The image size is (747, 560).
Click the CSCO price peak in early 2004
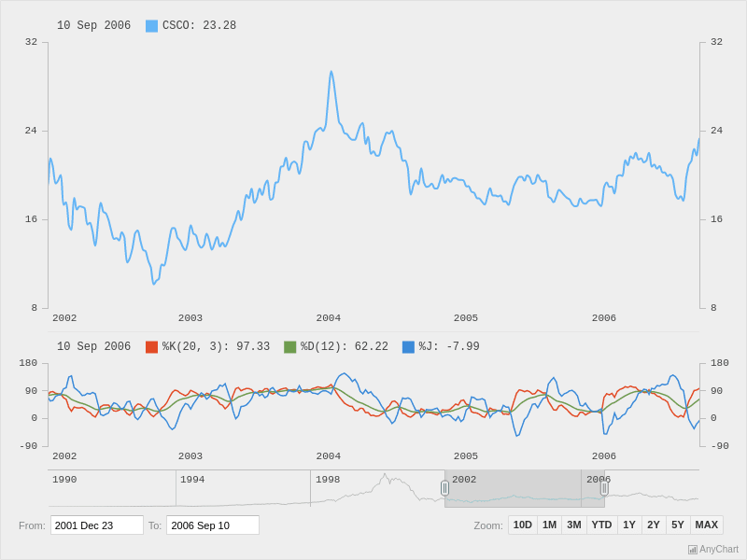(331, 73)
